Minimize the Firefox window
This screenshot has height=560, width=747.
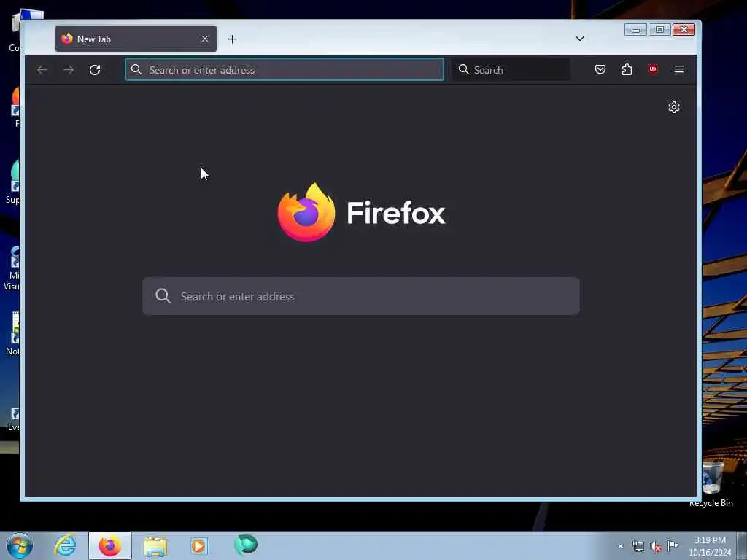(635, 29)
